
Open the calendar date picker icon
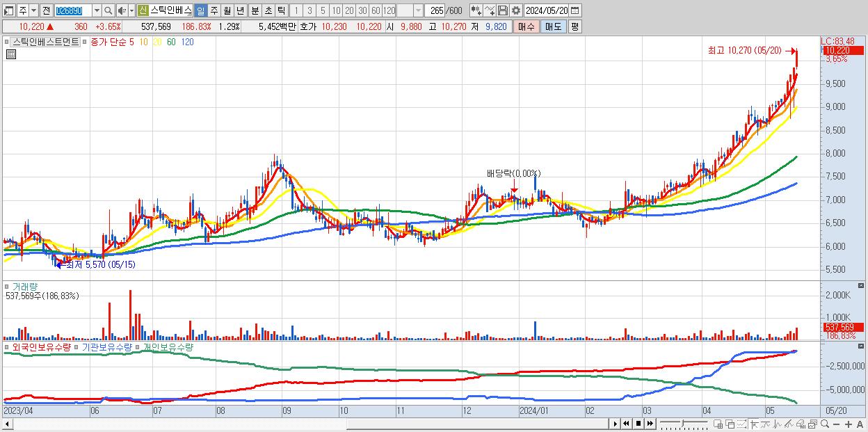tap(575, 10)
